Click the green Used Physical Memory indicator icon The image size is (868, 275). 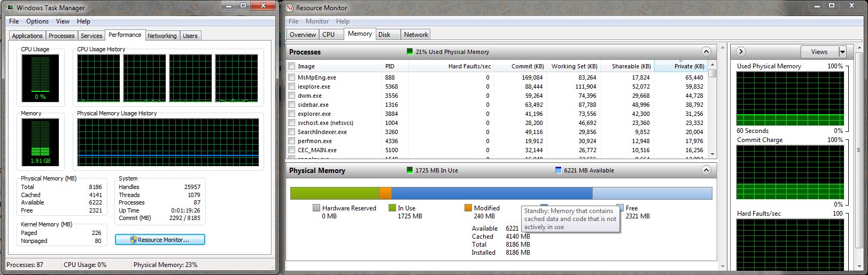(x=410, y=52)
